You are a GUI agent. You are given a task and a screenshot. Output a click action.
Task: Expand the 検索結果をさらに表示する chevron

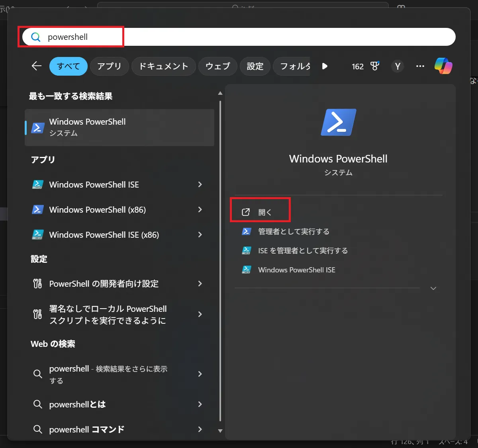[x=200, y=374]
